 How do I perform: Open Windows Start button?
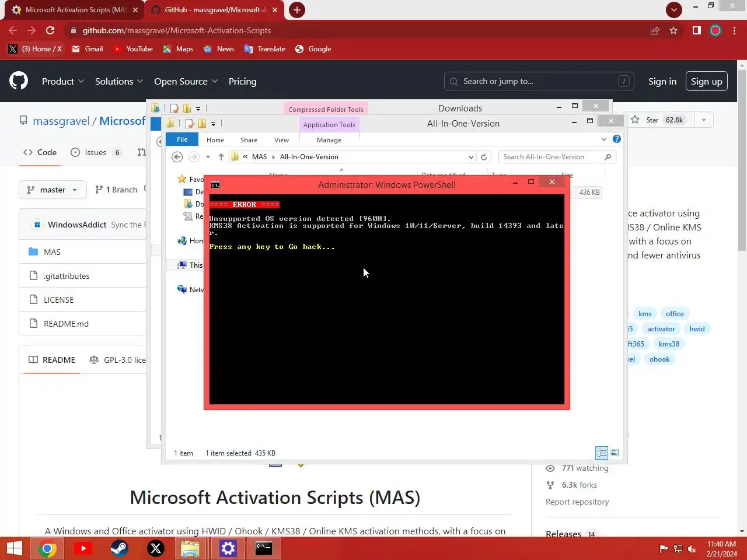coord(15,548)
